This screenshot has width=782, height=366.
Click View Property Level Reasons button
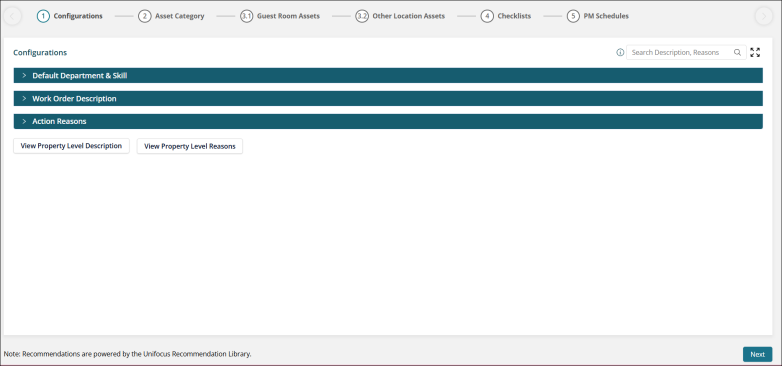pyautogui.click(x=190, y=146)
